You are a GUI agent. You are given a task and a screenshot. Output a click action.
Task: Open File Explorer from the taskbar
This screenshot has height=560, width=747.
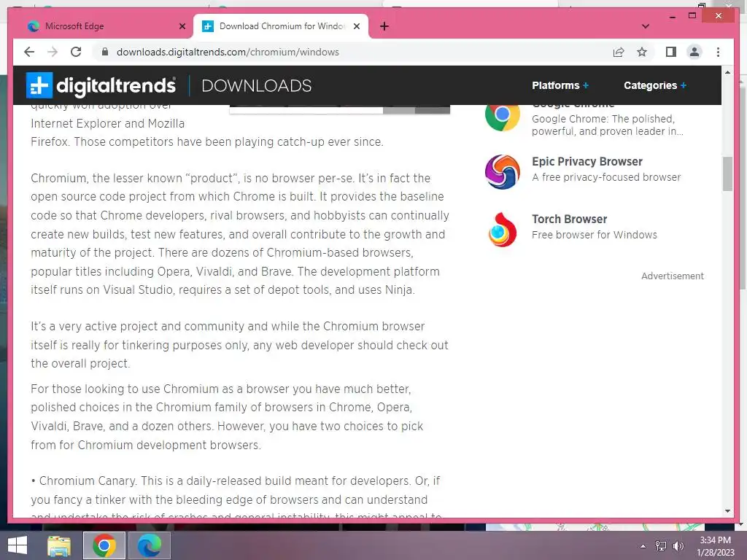pyautogui.click(x=59, y=545)
